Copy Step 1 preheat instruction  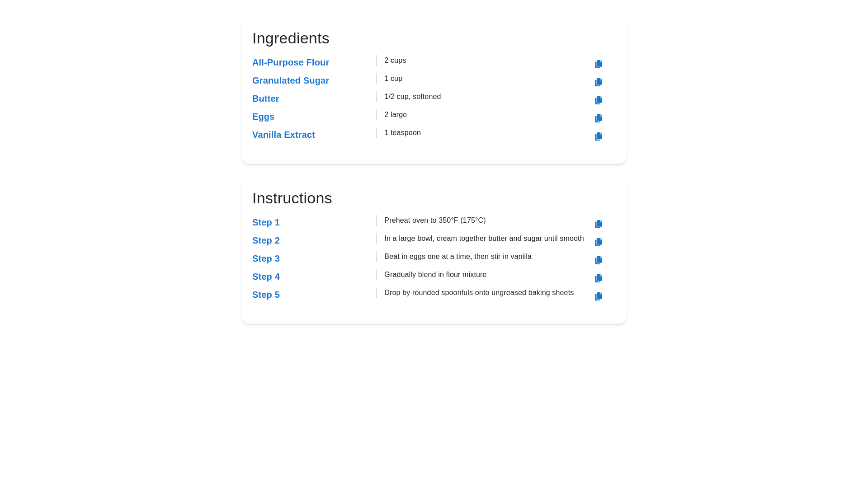[x=598, y=224]
